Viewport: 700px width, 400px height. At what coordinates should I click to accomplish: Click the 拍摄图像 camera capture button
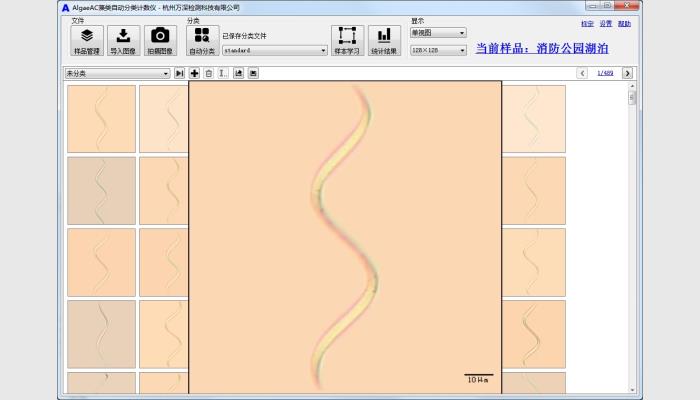pyautogui.click(x=160, y=40)
